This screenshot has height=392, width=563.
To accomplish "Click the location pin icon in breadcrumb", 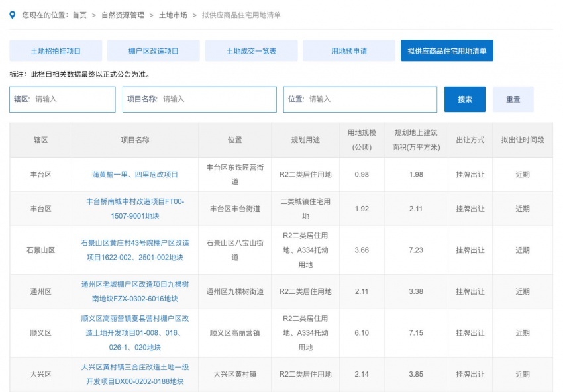I will coord(13,15).
